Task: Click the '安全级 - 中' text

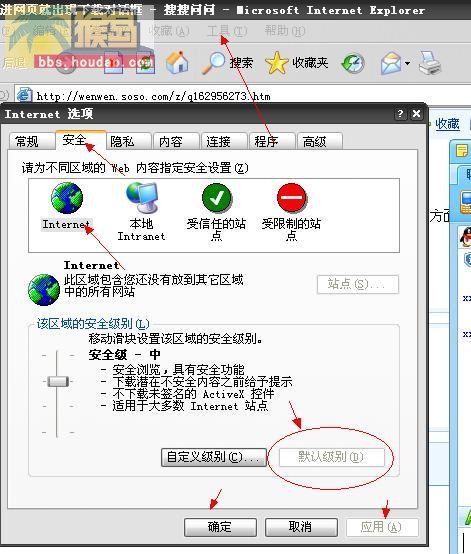Action: click(124, 354)
